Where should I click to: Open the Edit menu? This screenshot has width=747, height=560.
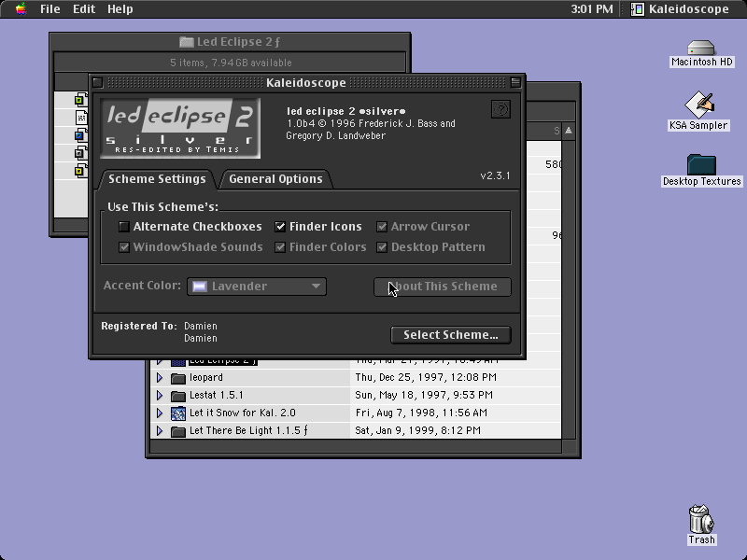(x=84, y=9)
